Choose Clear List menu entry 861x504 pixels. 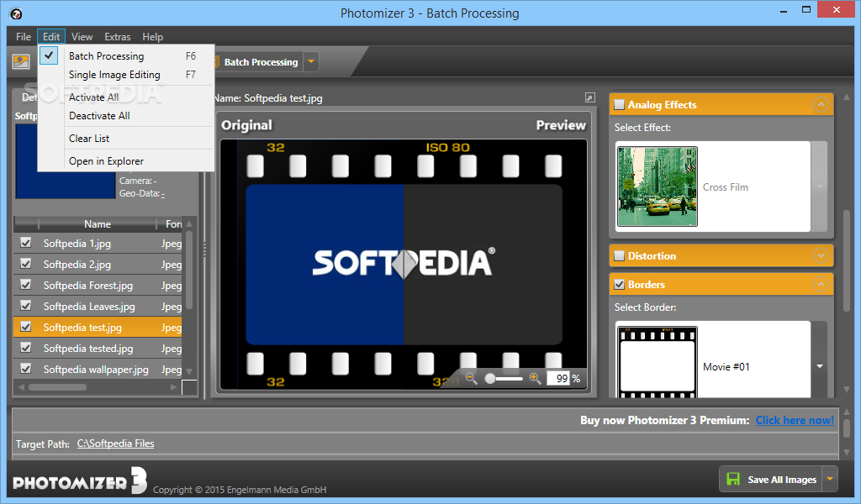[x=126, y=139]
